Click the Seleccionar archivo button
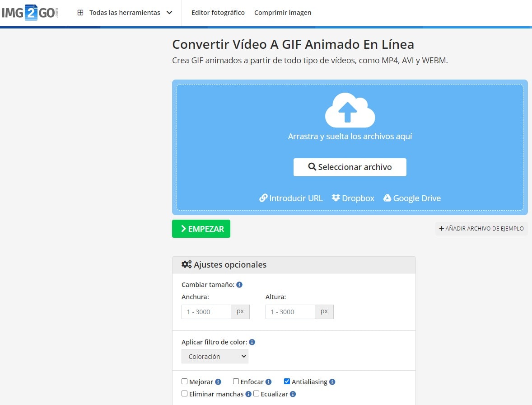The image size is (532, 405). (350, 167)
